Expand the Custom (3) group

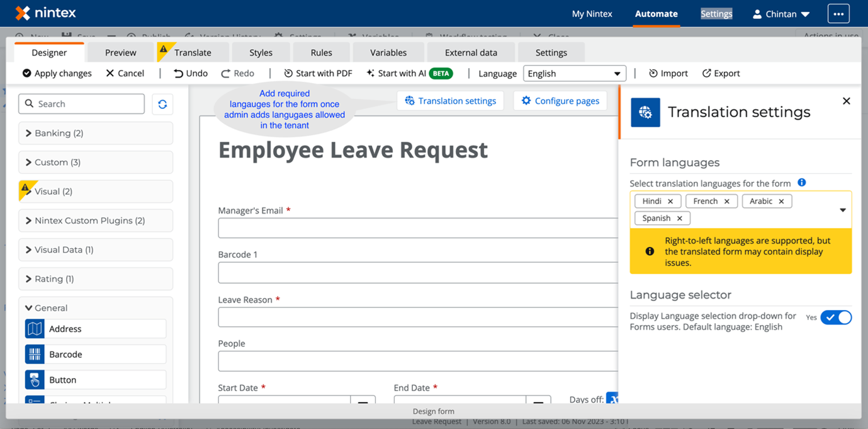(x=96, y=162)
